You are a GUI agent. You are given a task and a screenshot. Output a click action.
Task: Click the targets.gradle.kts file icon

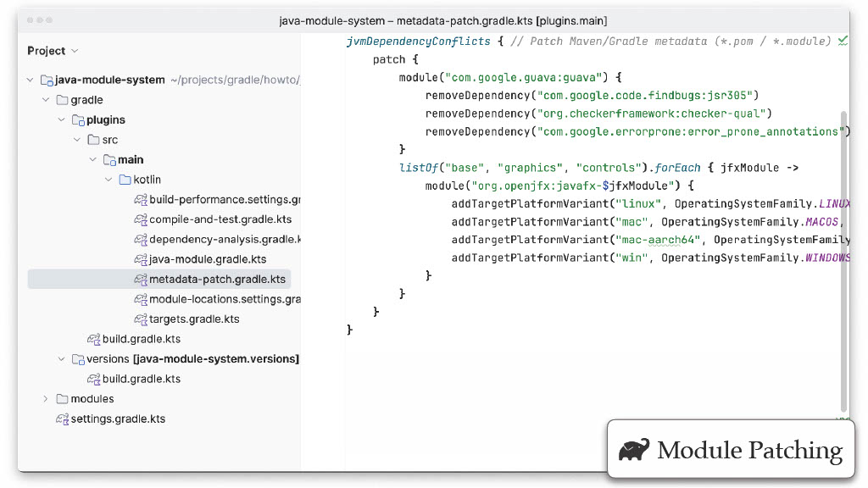tap(141, 319)
